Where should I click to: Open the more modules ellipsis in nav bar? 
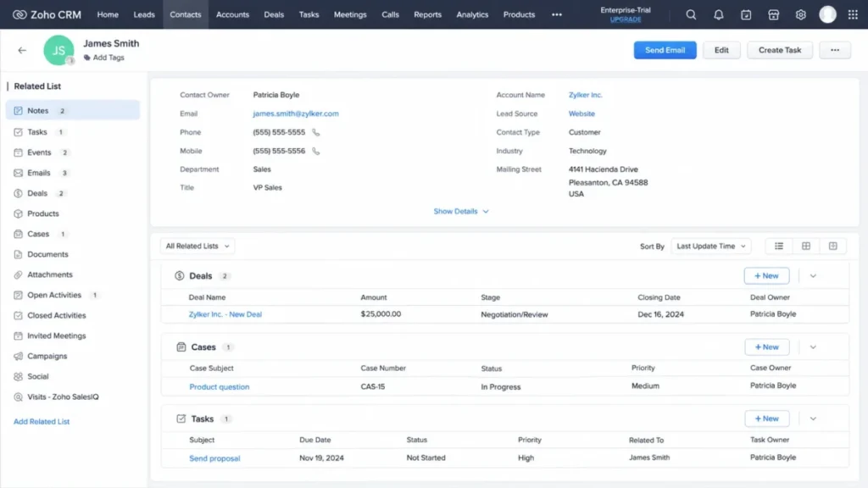(x=556, y=15)
